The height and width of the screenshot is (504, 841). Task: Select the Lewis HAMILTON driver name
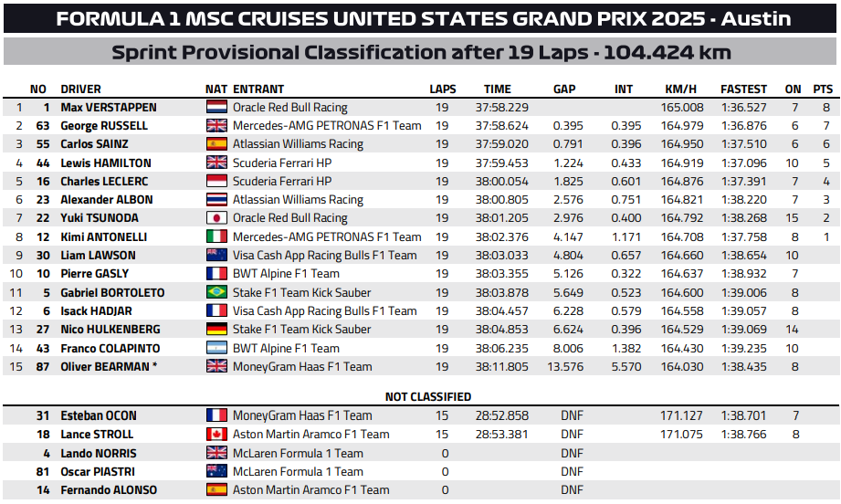coord(105,163)
